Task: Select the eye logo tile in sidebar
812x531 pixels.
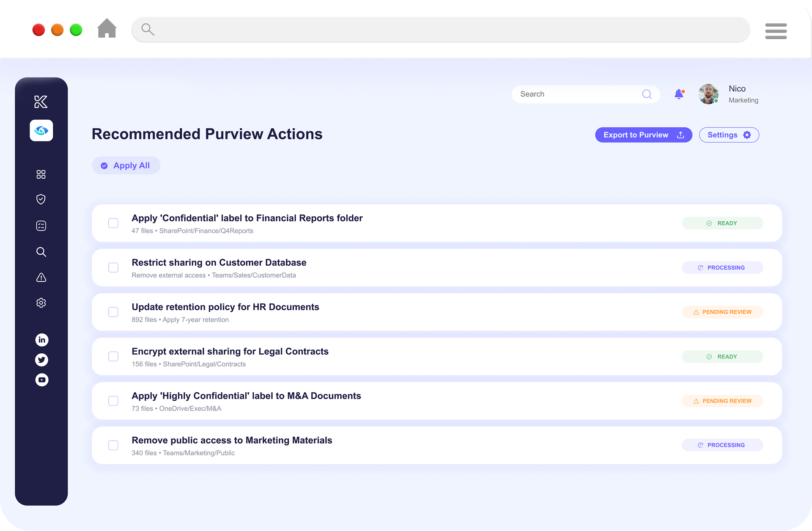Action: point(41,130)
